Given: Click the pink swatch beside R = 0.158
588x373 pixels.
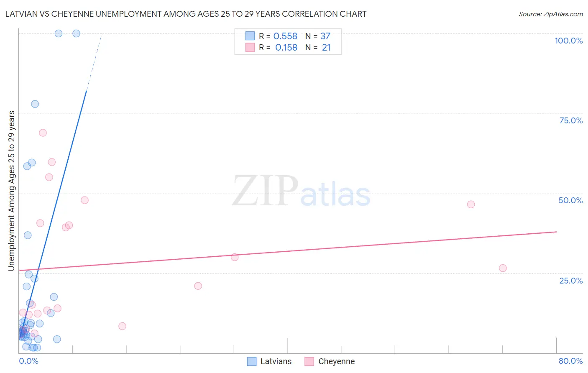Looking at the screenshot, I should pos(250,47).
